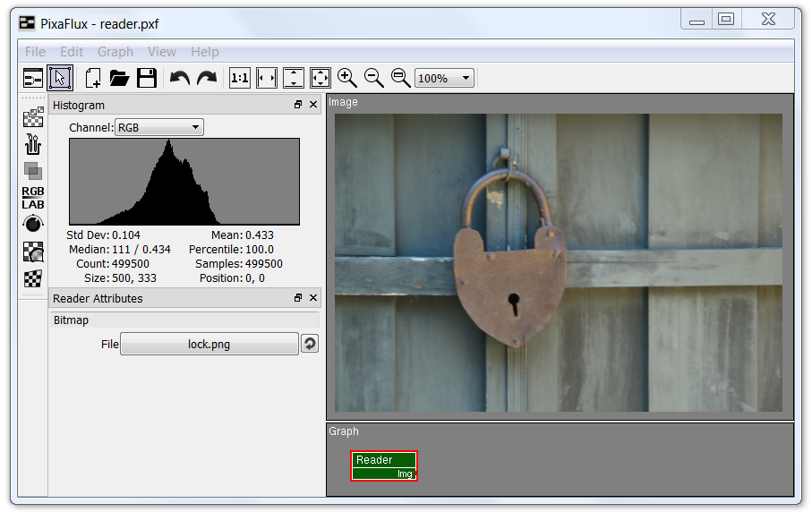Set zoom to actual size 1:1
Screen dimensions: 812x512
click(240, 79)
